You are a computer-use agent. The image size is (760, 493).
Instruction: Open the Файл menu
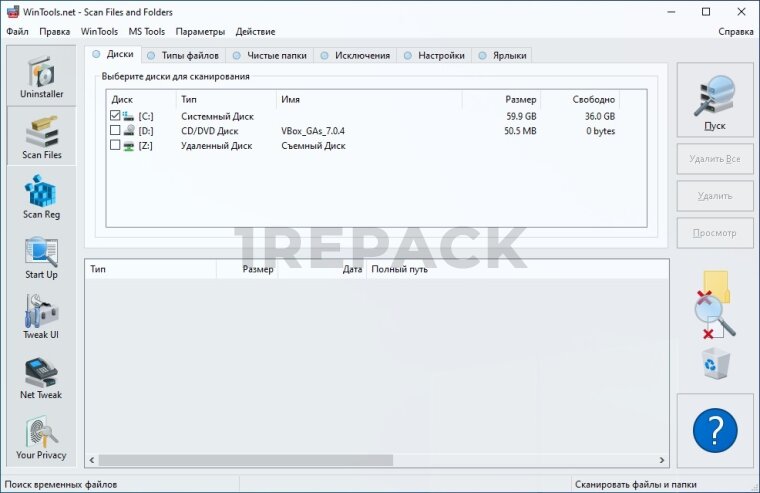pyautogui.click(x=17, y=31)
